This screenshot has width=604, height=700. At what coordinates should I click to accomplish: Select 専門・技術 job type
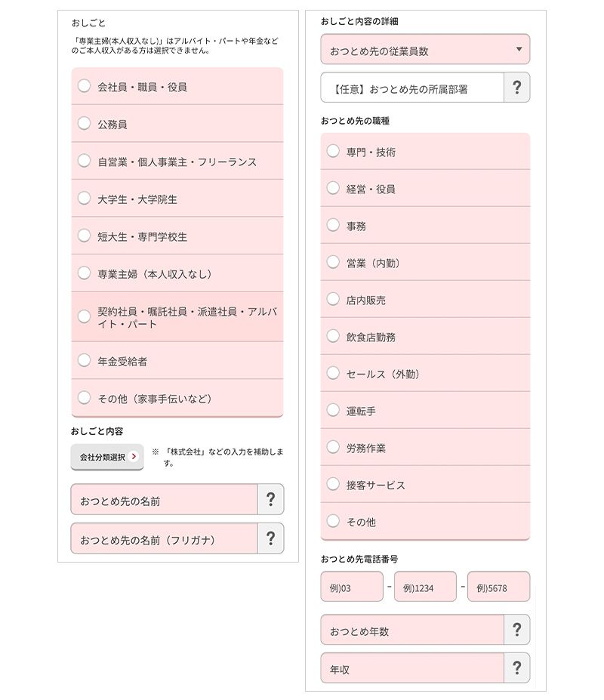tap(331, 152)
